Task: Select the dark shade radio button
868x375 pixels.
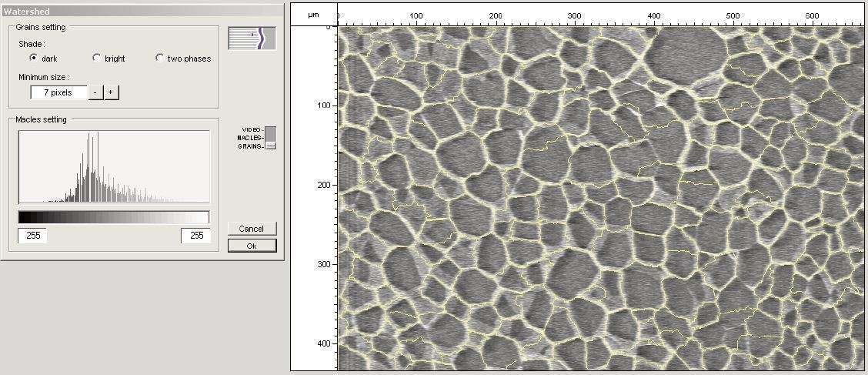Action: pyautogui.click(x=34, y=58)
